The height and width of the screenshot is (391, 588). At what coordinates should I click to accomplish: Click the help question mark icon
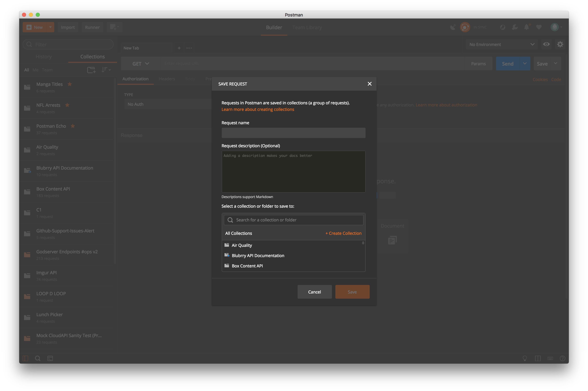pos(562,358)
